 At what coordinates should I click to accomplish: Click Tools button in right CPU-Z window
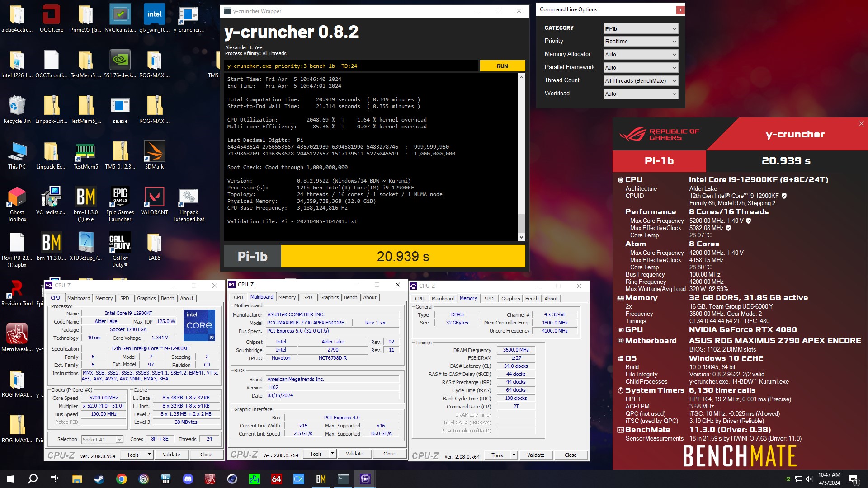click(x=497, y=455)
